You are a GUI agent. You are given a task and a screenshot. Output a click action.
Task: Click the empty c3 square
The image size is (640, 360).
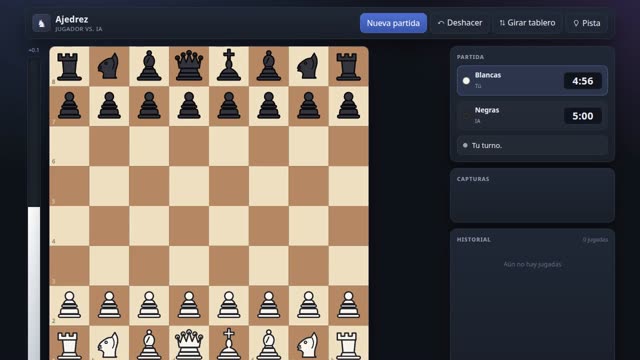click(x=149, y=266)
